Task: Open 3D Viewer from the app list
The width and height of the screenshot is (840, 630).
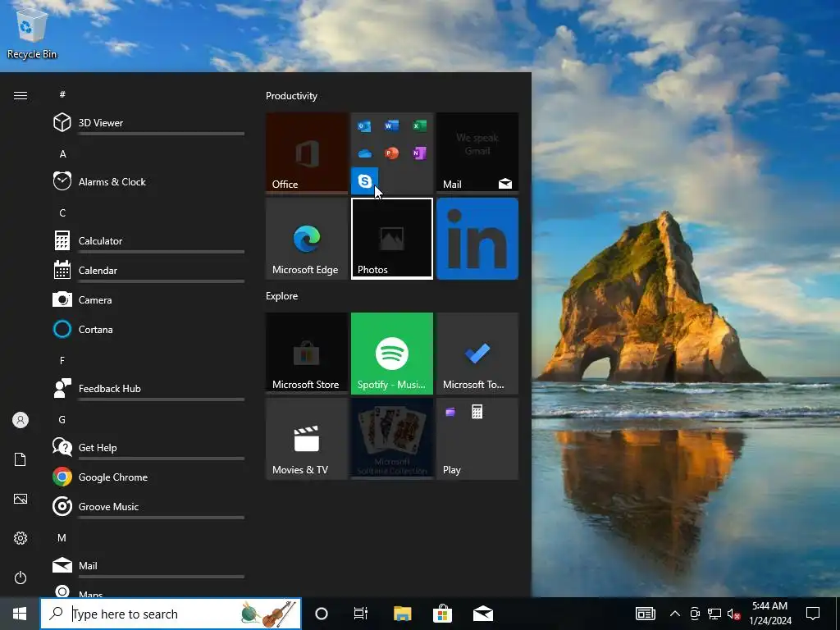Action: (x=148, y=123)
